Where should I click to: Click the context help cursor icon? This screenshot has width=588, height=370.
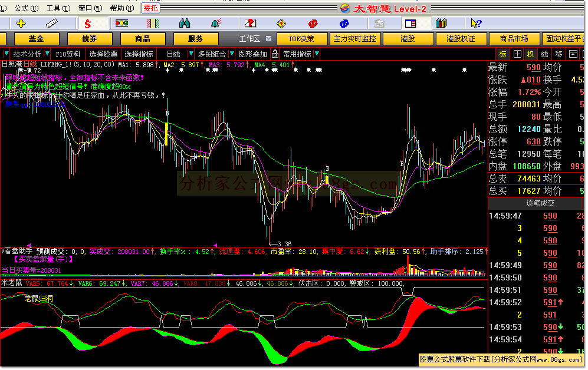pos(476,24)
